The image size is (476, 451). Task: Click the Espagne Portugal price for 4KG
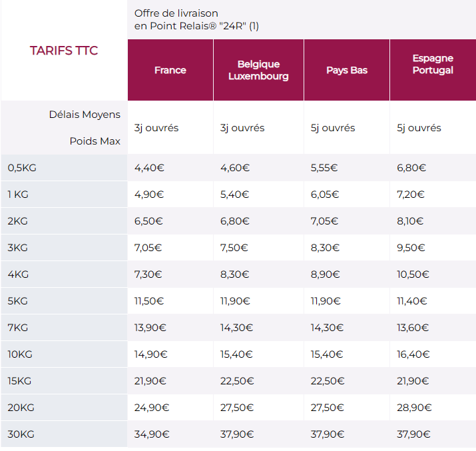click(x=414, y=274)
